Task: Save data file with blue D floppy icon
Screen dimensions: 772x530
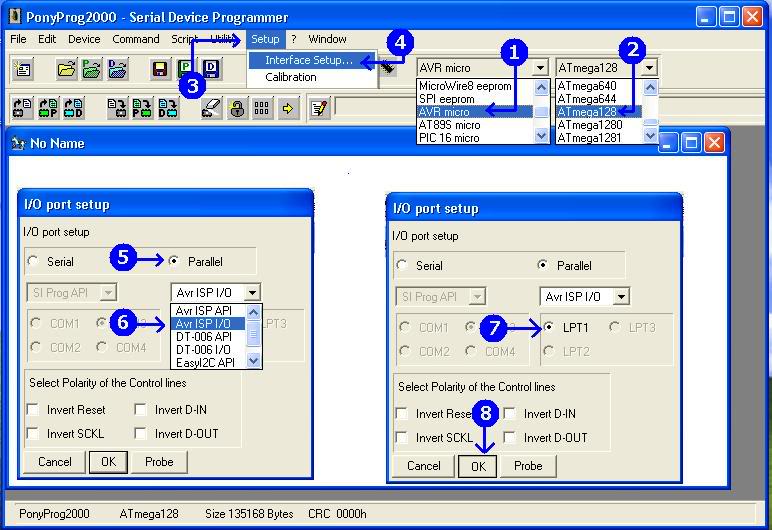Action: 211,69
